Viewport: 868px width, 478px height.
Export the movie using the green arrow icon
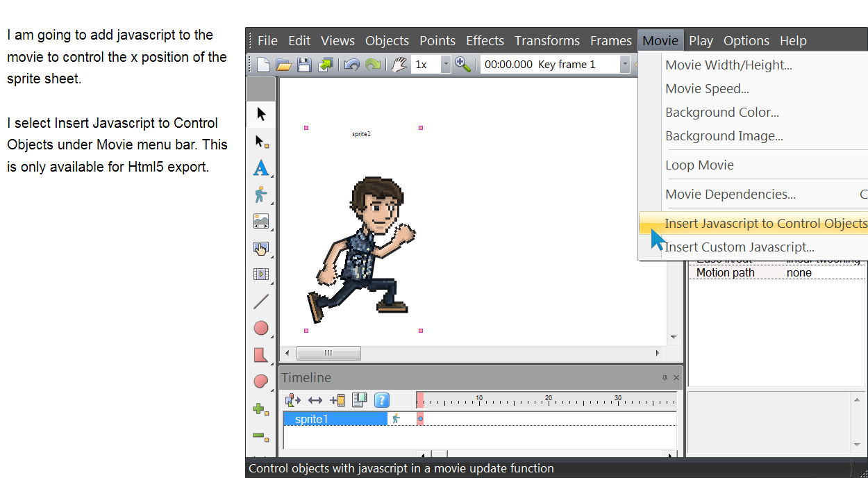point(325,65)
